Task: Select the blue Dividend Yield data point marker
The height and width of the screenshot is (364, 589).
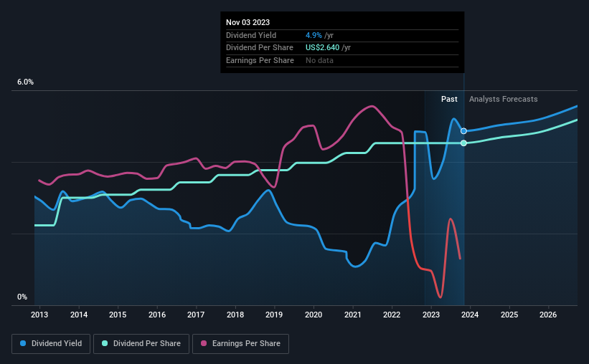Action: point(463,131)
